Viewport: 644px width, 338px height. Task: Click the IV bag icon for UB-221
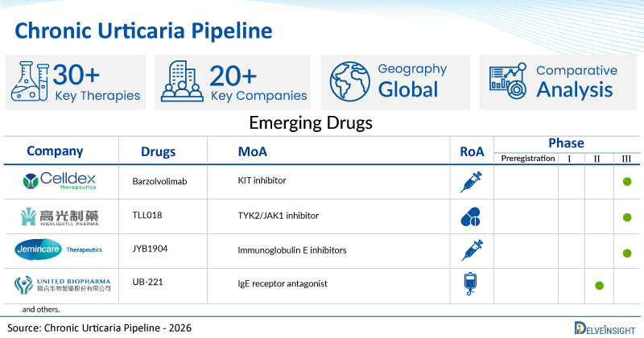pyautogui.click(x=471, y=284)
